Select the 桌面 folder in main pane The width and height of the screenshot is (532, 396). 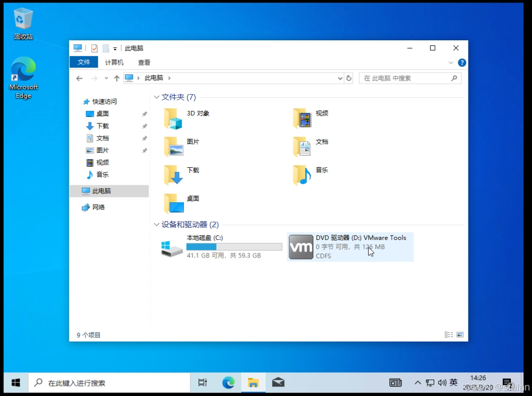click(x=182, y=204)
